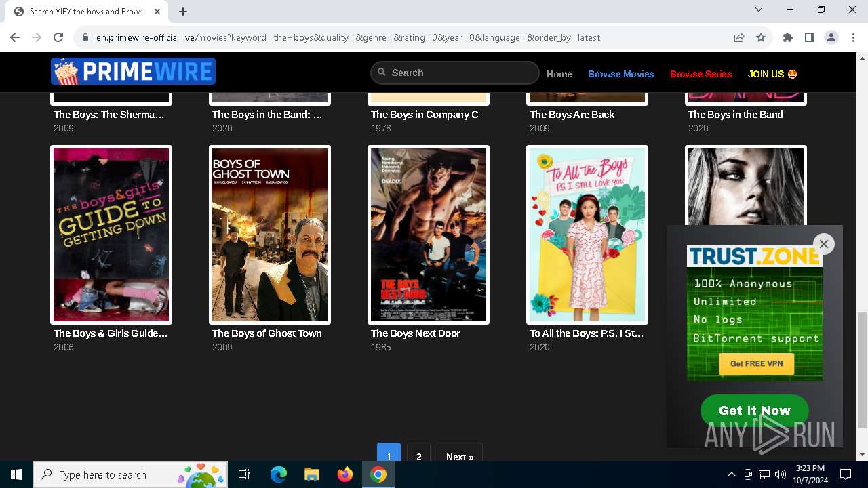
Task: Open Browse Movies
Action: 621,74
